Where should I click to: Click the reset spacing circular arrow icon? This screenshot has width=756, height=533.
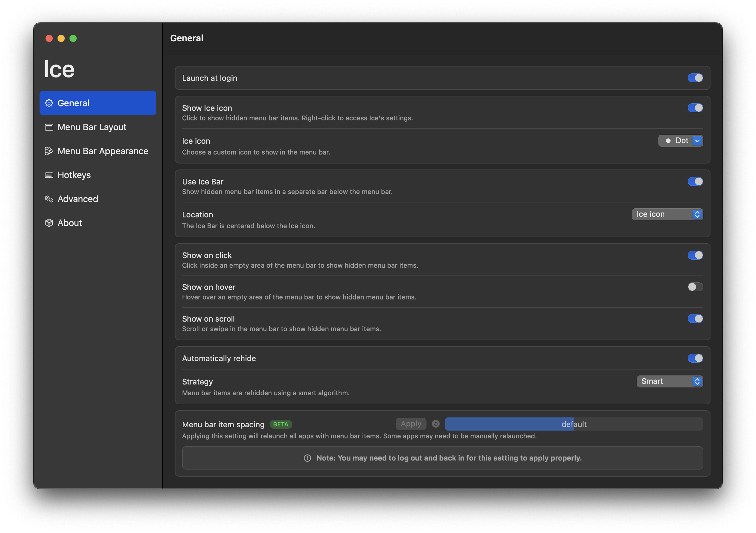point(436,424)
